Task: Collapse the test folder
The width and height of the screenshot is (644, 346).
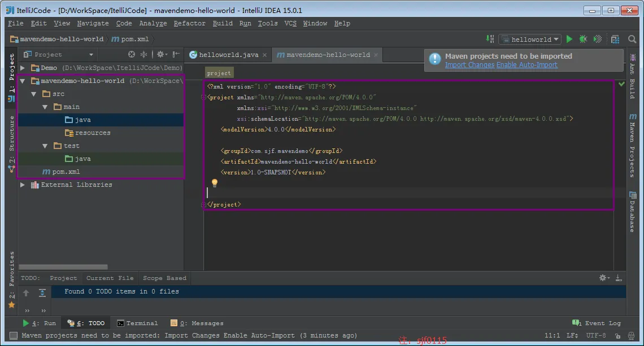Action: (45, 146)
